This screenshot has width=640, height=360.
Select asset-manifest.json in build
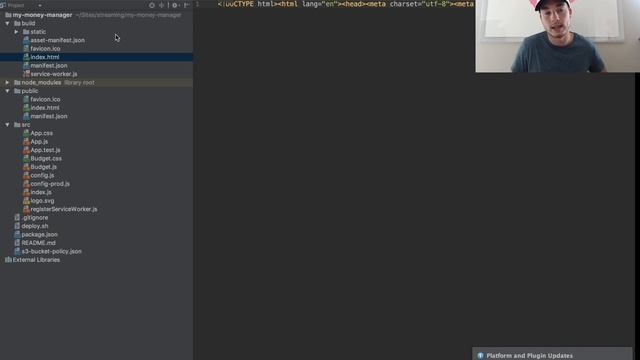point(57,40)
